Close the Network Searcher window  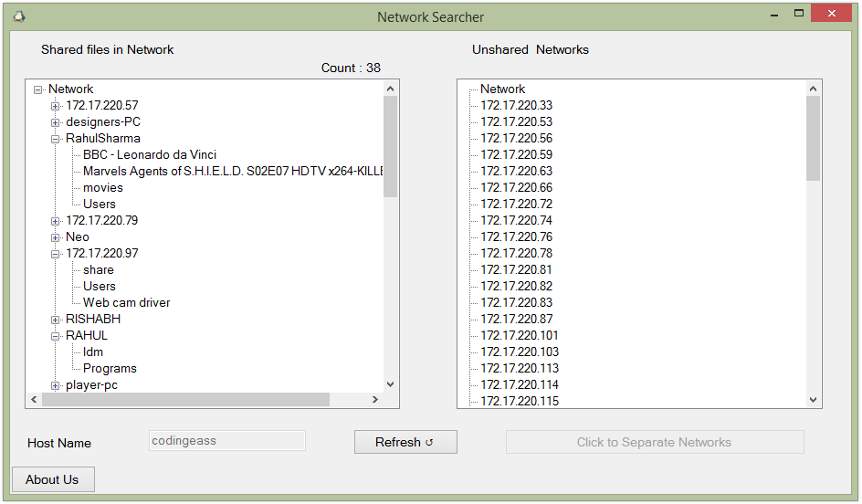tap(831, 13)
